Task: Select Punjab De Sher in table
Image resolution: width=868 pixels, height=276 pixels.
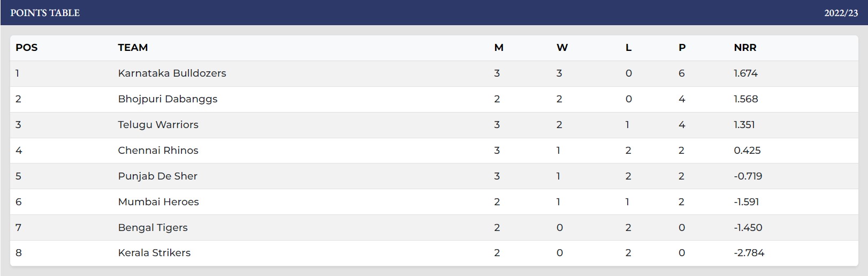Action: point(157,176)
